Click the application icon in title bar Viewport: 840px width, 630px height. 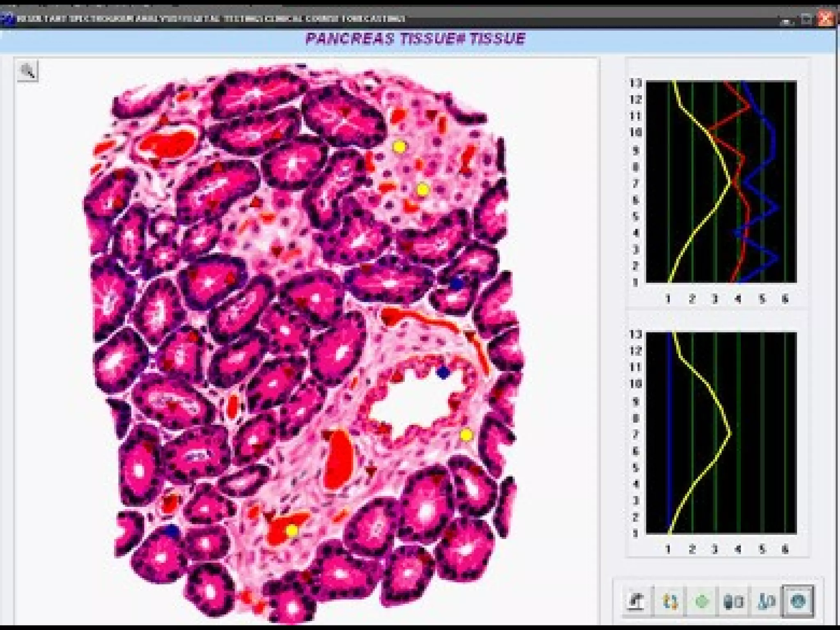pyautogui.click(x=7, y=19)
